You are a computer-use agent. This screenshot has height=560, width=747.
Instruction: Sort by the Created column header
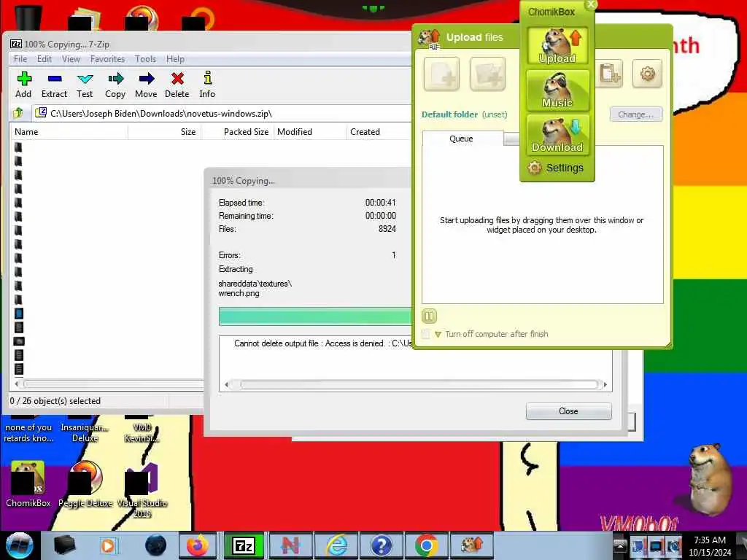pyautogui.click(x=379, y=132)
